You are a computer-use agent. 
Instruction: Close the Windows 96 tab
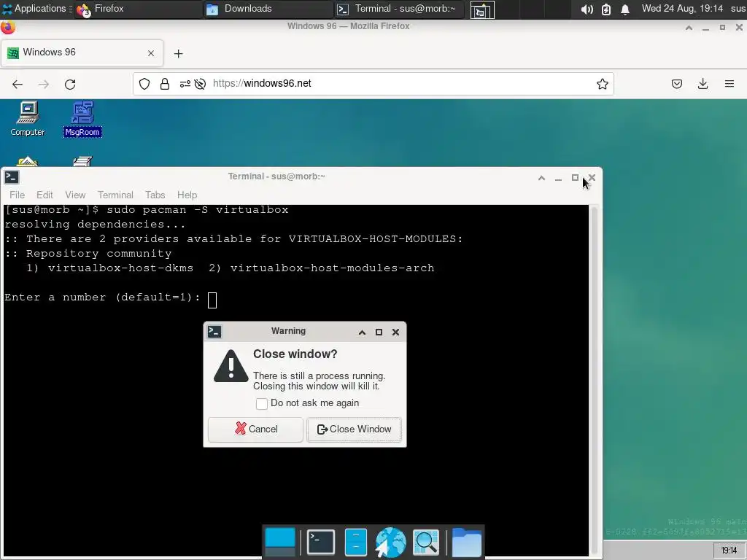click(151, 53)
